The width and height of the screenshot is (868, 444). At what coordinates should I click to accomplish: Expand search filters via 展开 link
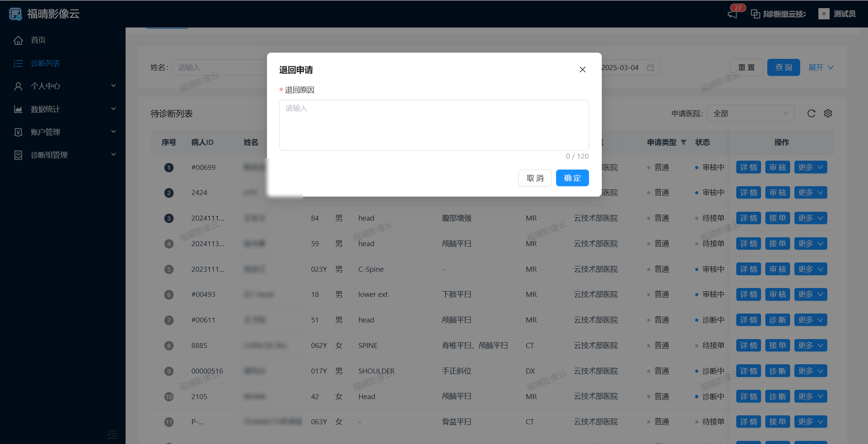(x=821, y=68)
